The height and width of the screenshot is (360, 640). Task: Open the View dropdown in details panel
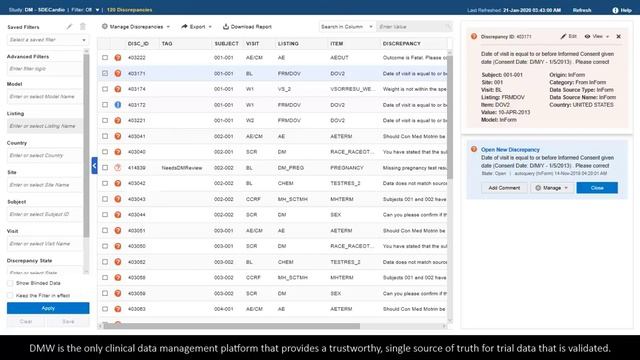[597, 36]
